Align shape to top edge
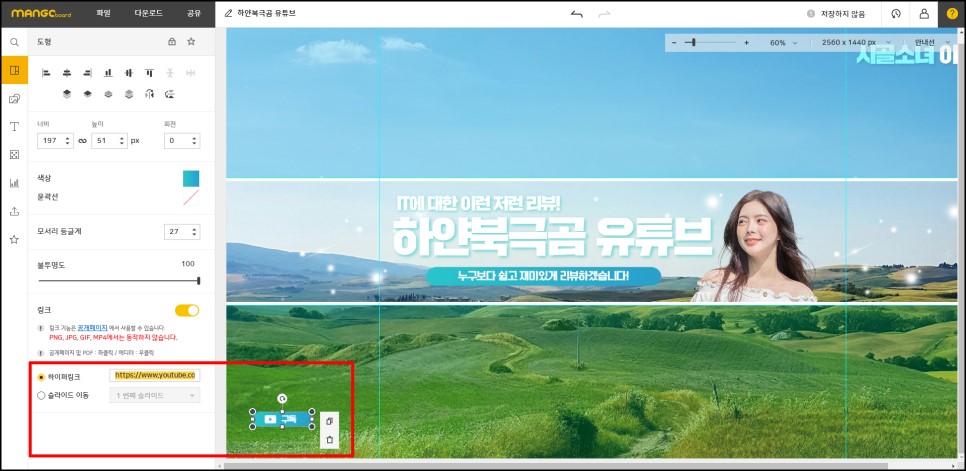The width and height of the screenshot is (966, 471). 149,73
